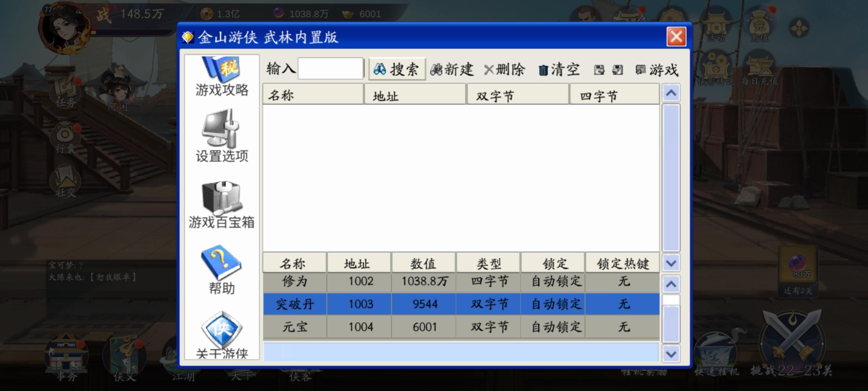Click bottom down arrow of saved list

671,354
